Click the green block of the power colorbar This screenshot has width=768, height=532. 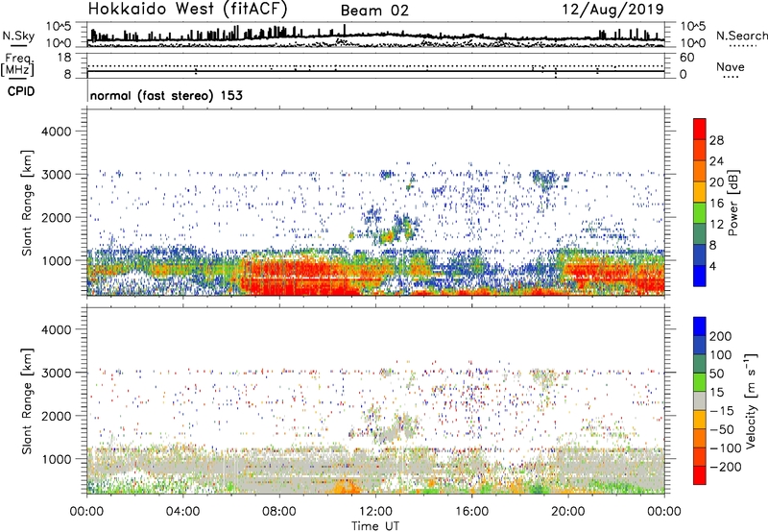[x=700, y=213]
